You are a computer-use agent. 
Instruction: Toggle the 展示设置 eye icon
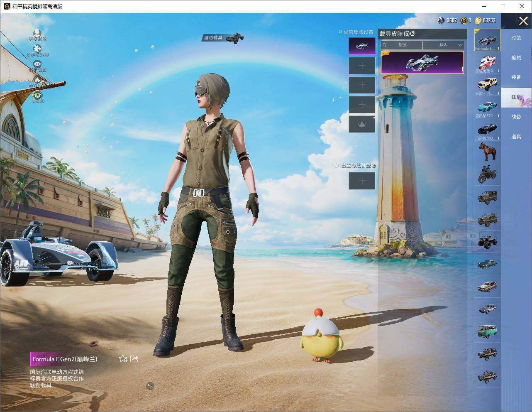(x=37, y=64)
